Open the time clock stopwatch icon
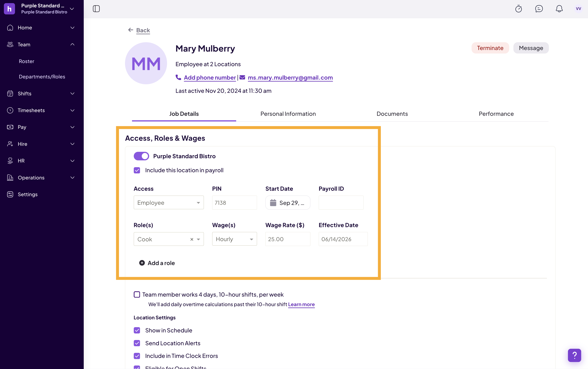This screenshot has height=369, width=588. coord(518,9)
